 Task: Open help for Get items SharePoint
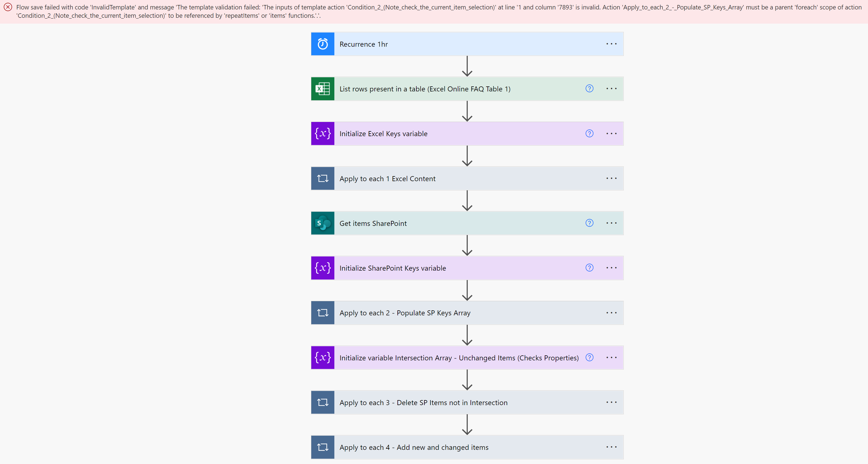589,223
